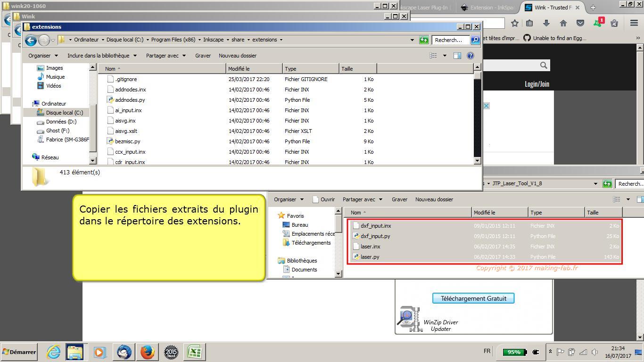644x362 pixels.
Task: Open Internet Explorer from taskbar
Action: (x=53, y=352)
